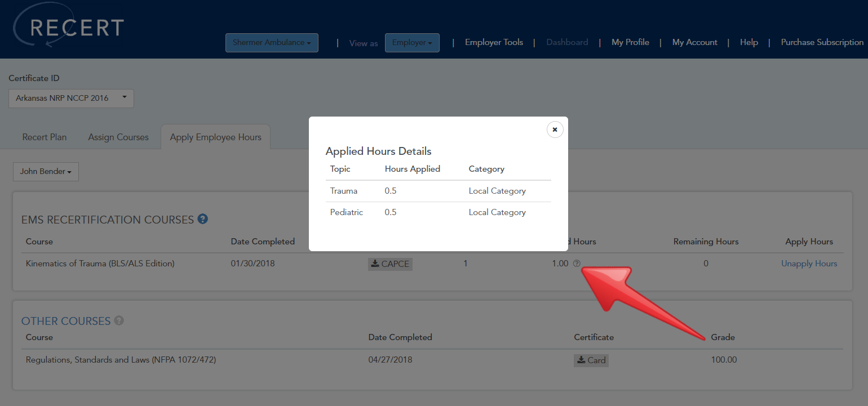
Task: Click the question mark next to 1.00 applied hours
Action: [x=576, y=262]
